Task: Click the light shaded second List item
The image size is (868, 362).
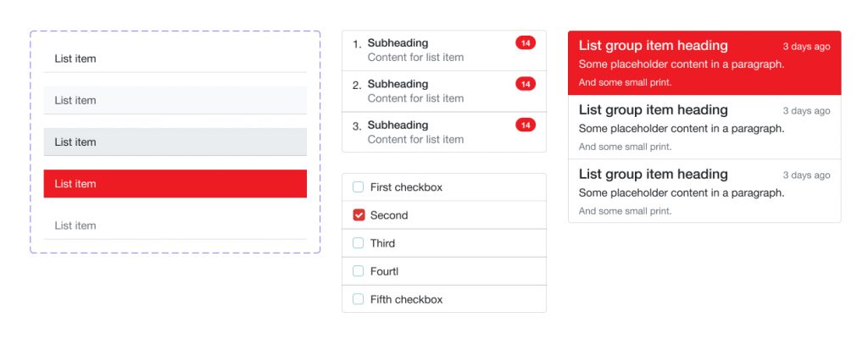Action: coord(175,100)
